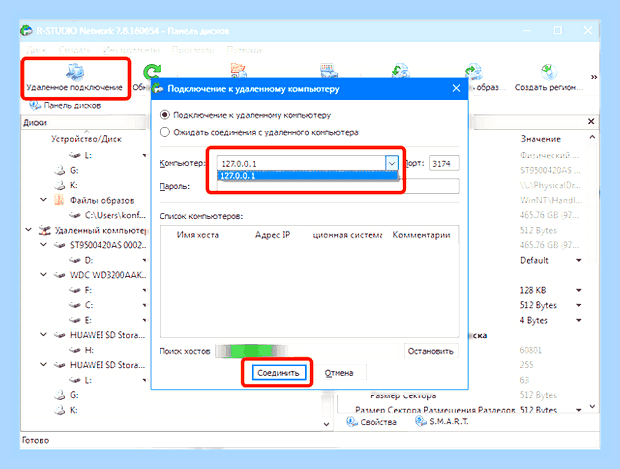Select the C: partition under WDC drive

81,305
